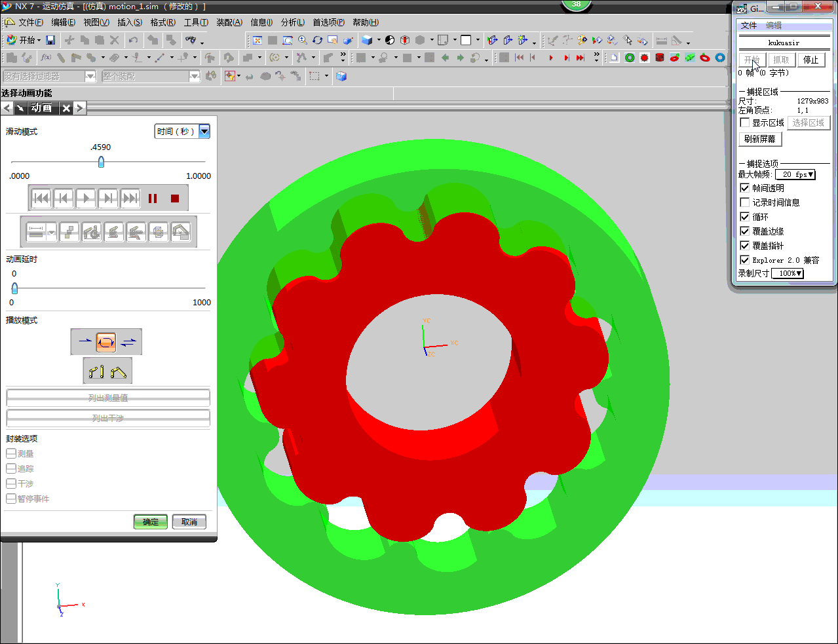Play the animation forward
The width and height of the screenshot is (838, 644).
86,198
